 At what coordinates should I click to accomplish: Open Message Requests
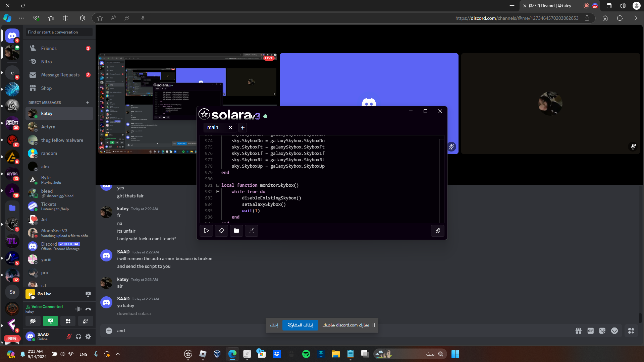point(59,75)
